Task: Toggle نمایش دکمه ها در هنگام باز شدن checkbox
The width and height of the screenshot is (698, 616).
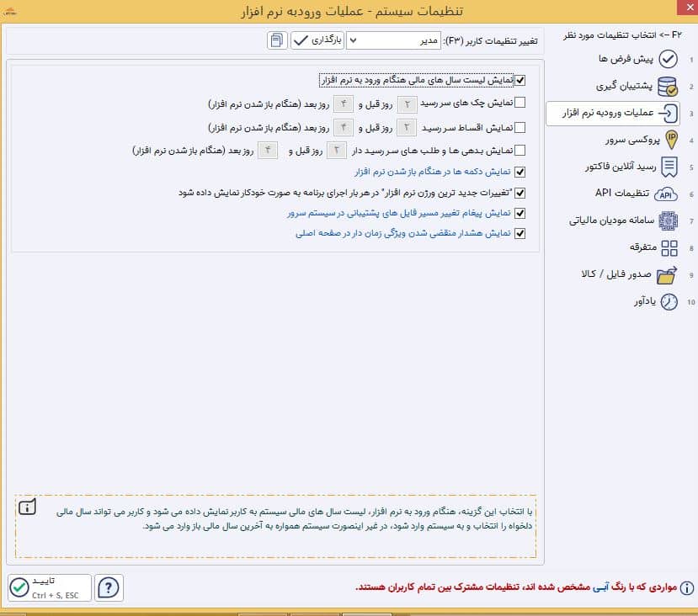Action: [520, 172]
